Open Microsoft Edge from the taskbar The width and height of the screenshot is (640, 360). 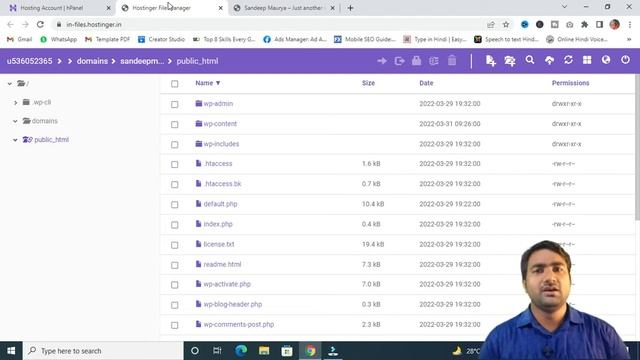point(241,351)
